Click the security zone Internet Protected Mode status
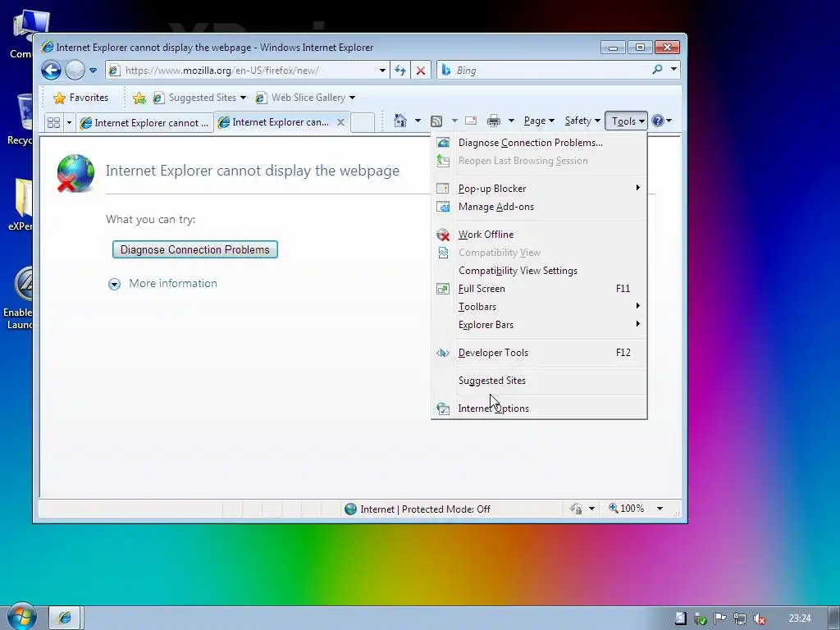The width and height of the screenshot is (840, 630). [418, 509]
